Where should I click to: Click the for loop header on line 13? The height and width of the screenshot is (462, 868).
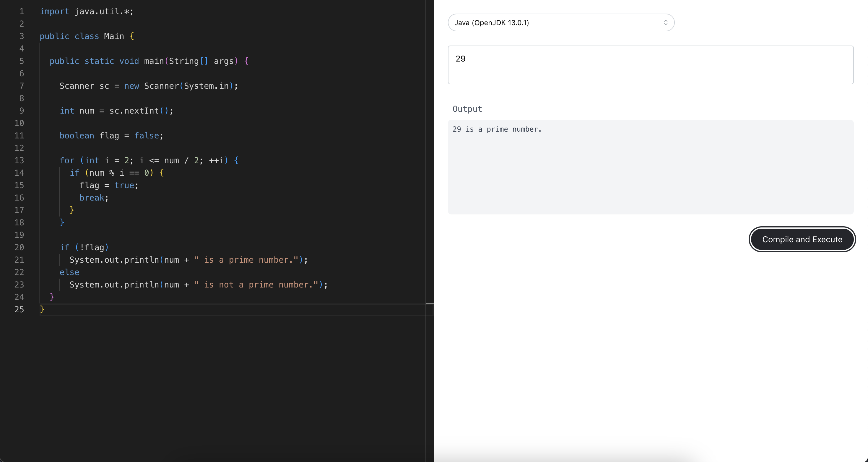148,161
